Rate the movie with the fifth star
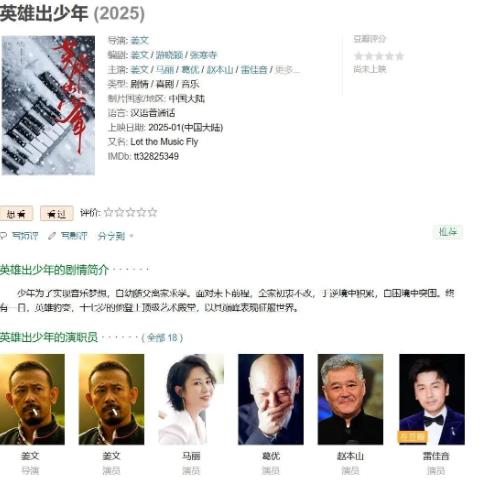The image size is (483, 485). 153,212
